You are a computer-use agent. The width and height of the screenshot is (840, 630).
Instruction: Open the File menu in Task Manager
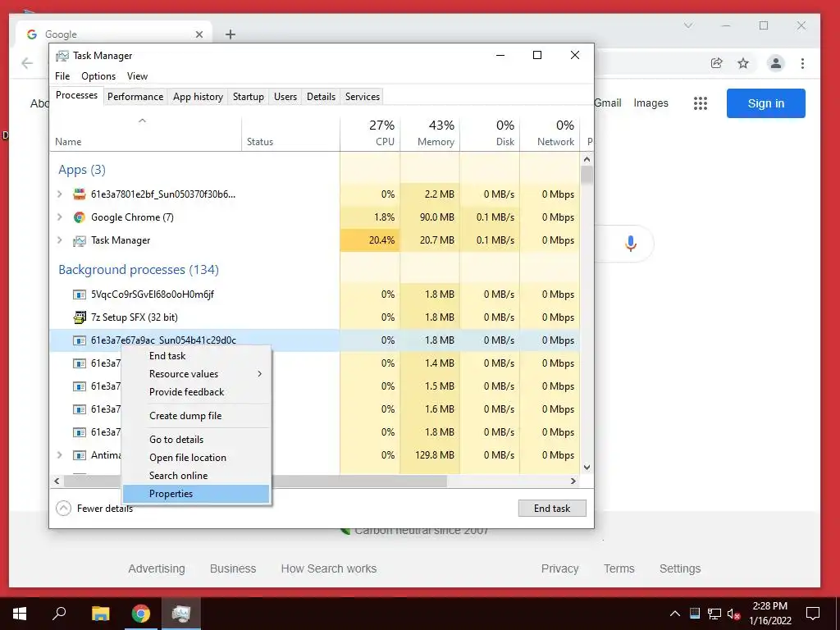[62, 76]
